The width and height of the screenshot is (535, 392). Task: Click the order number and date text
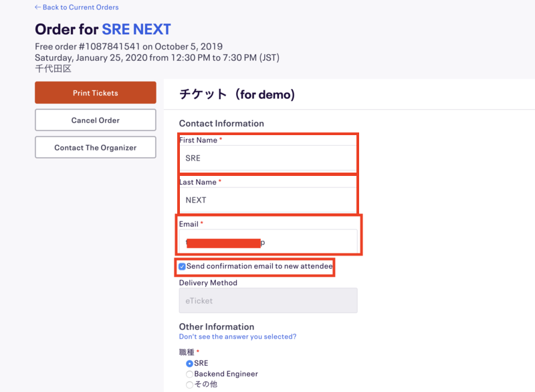128,46
